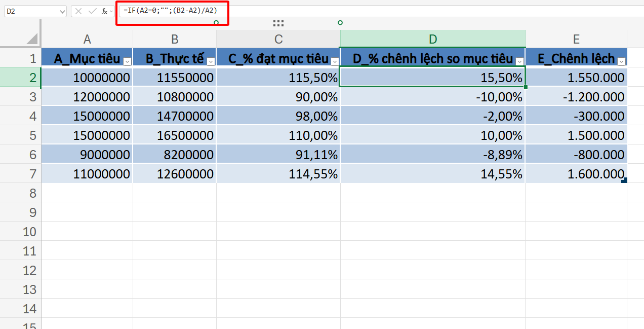Open filter dropdown for C_% đạt mục tiêu
644x329 pixels.
pyautogui.click(x=335, y=61)
